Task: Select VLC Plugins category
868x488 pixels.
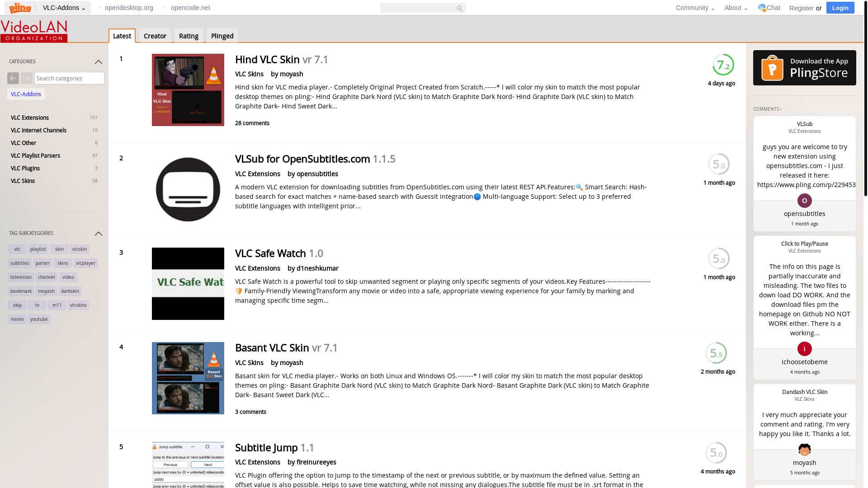Action: coord(25,168)
